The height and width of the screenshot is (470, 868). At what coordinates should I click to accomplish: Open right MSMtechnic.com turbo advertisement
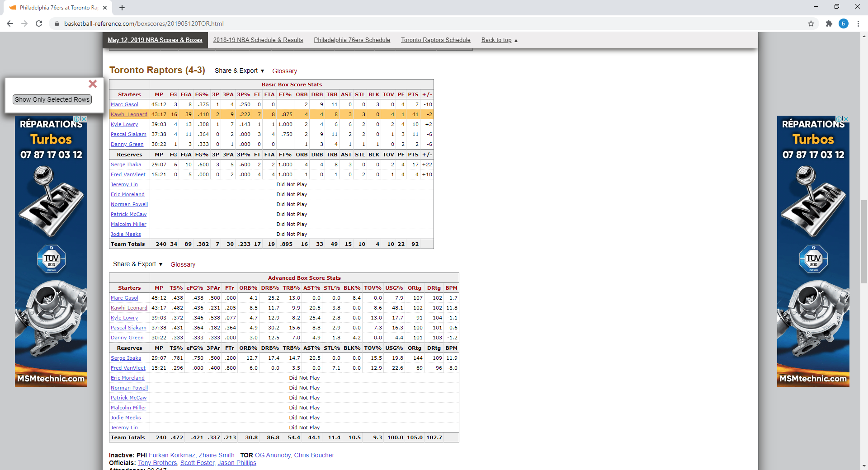[x=813, y=251]
